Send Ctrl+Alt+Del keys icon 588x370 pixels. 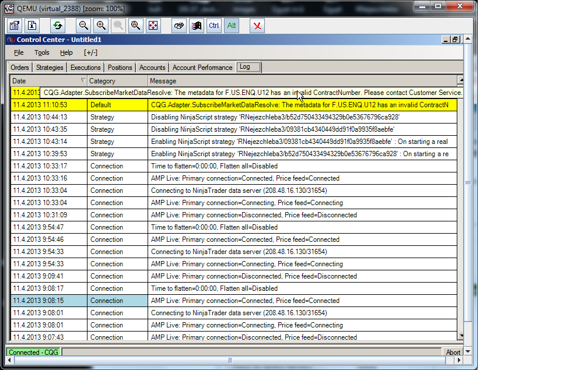pyautogui.click(x=179, y=26)
